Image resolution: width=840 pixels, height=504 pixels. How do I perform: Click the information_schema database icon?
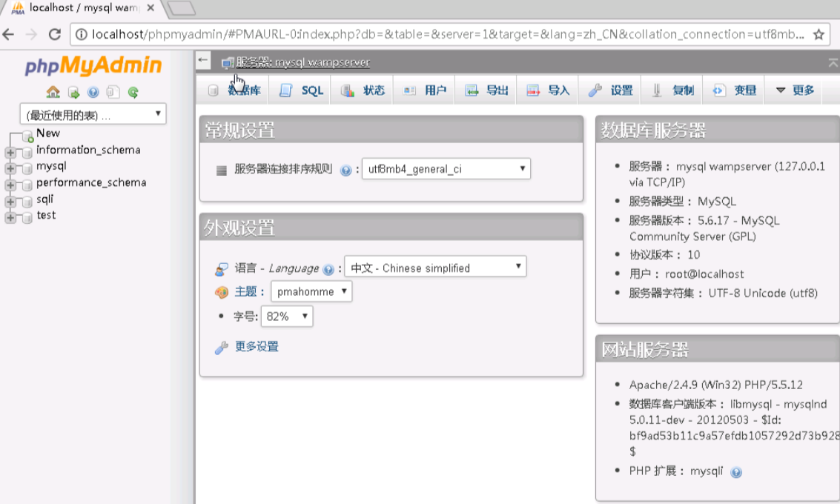coord(27,153)
